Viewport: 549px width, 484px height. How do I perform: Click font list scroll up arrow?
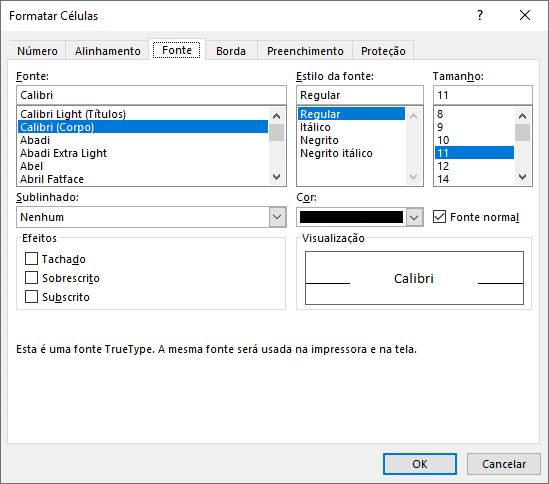point(277,116)
